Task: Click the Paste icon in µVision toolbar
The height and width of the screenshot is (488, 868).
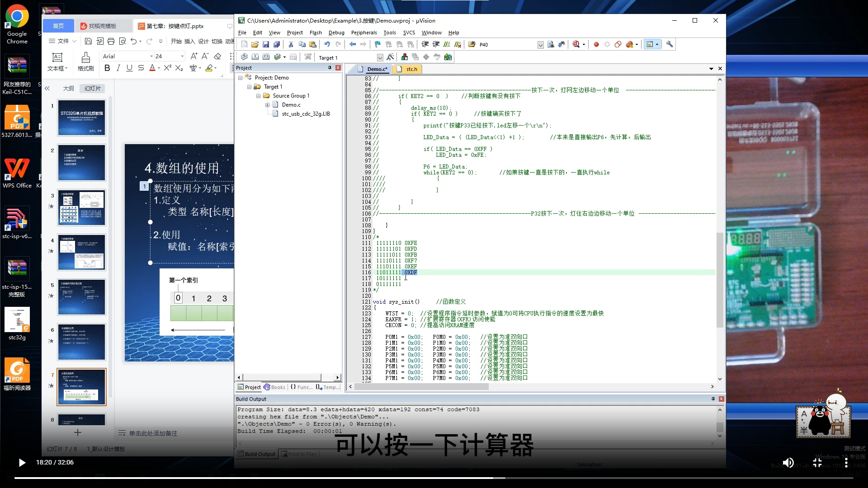Action: (x=313, y=44)
